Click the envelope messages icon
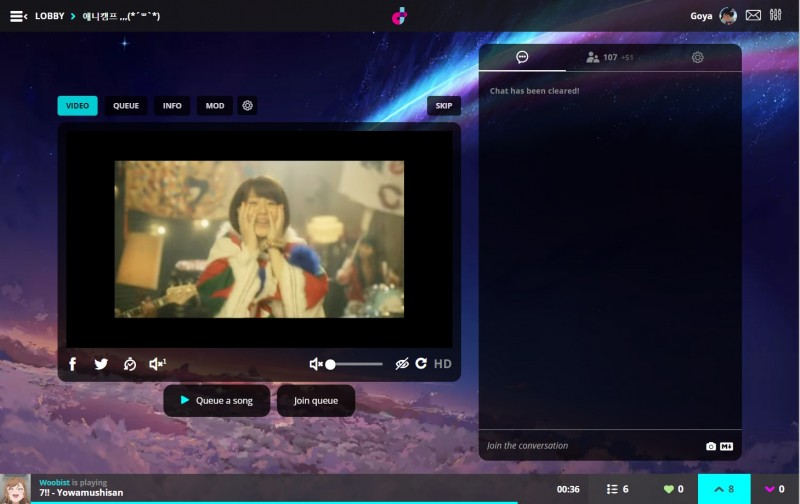 pos(753,15)
